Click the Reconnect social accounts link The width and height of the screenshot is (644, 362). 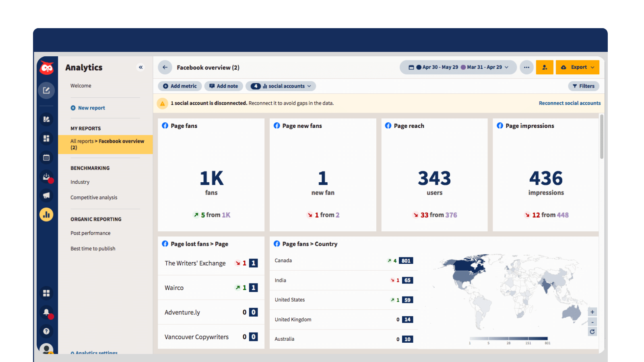[x=570, y=103]
